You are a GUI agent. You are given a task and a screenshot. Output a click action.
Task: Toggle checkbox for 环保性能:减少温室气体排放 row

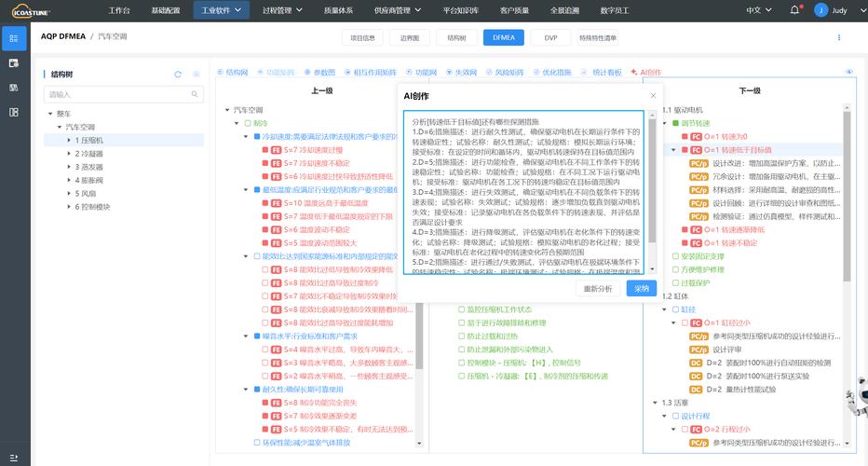coord(257,443)
